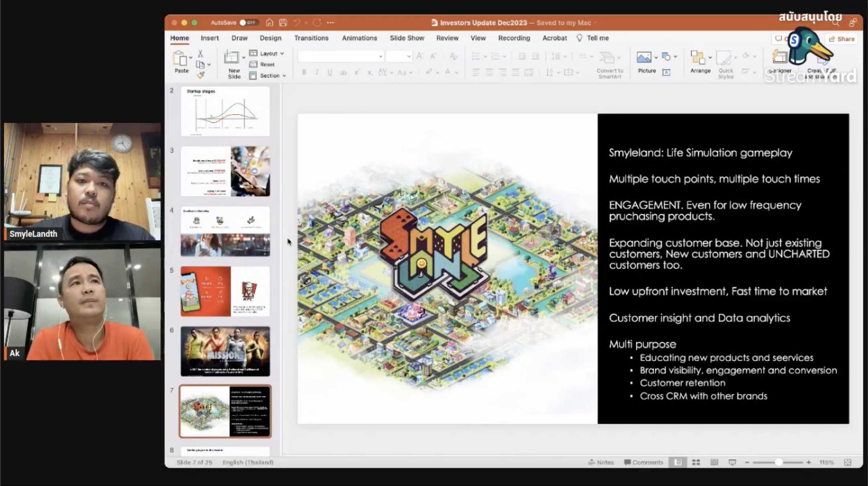Open the Transitions ribbon tab
Viewport: 868px width, 486px height.
tap(311, 38)
